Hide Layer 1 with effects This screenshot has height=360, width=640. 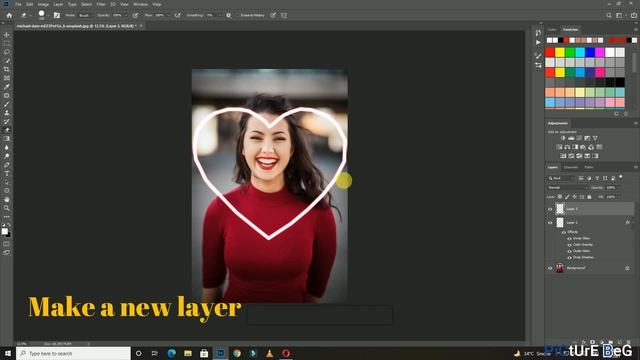click(550, 223)
